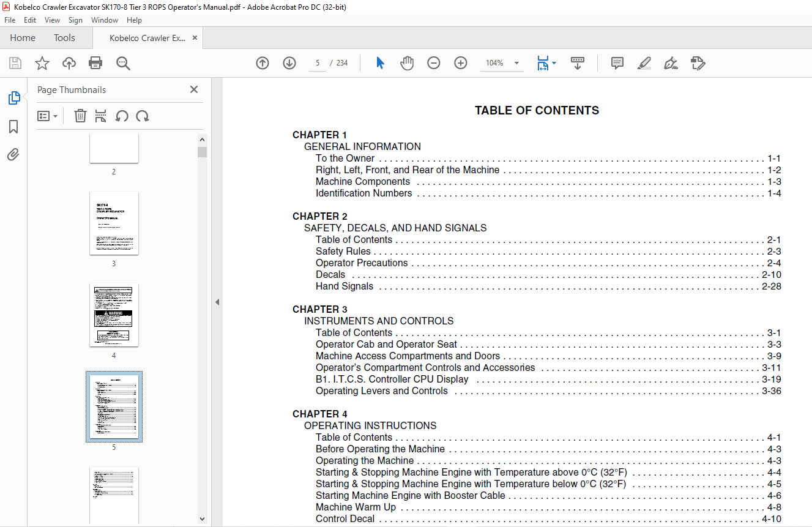Zoom in with the plus icon

(461, 63)
